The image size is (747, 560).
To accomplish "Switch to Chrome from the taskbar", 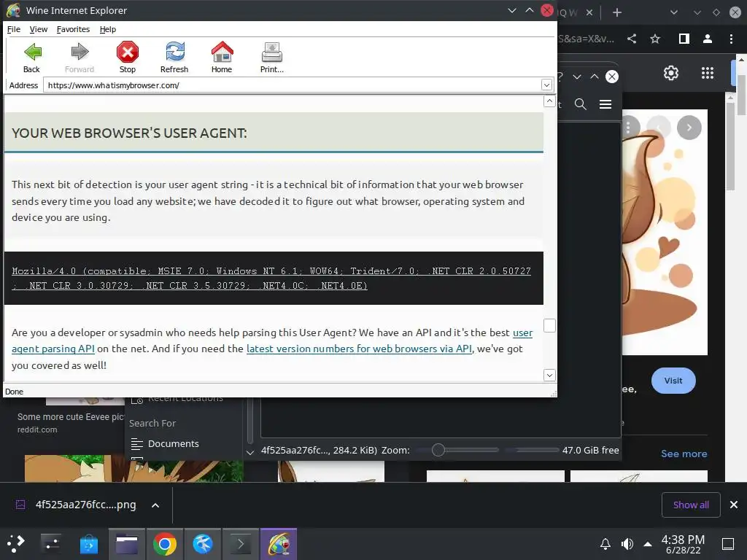I will (x=164, y=543).
